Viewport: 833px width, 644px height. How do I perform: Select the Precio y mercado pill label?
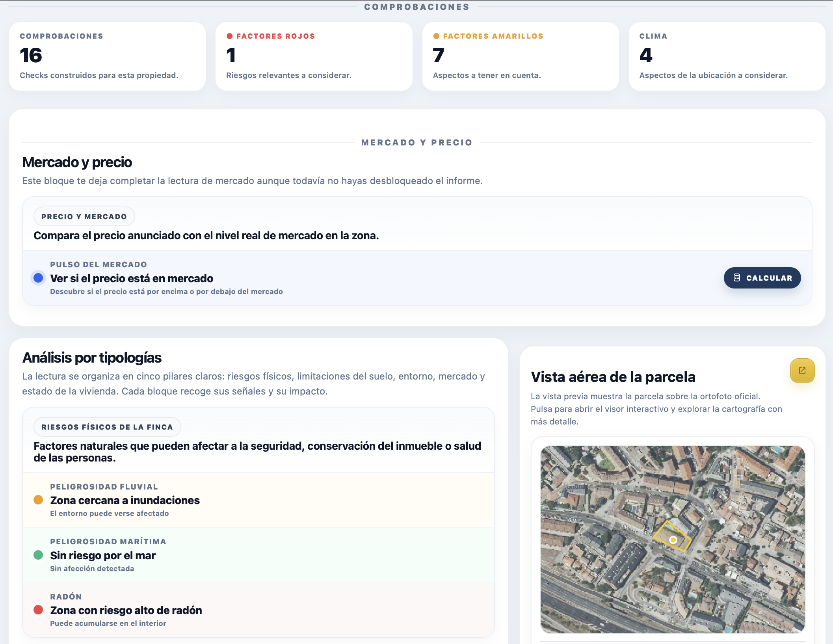(84, 216)
